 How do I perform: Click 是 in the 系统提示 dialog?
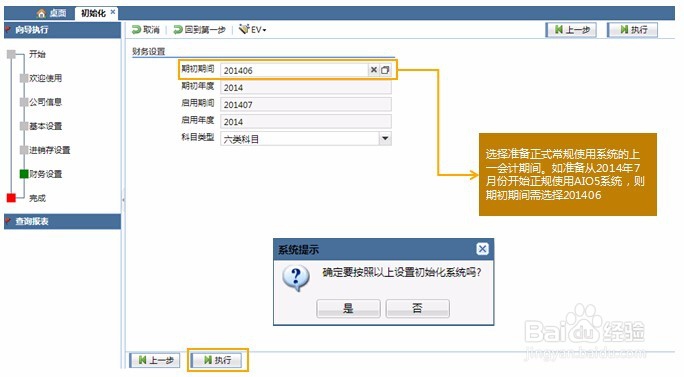coord(348,308)
